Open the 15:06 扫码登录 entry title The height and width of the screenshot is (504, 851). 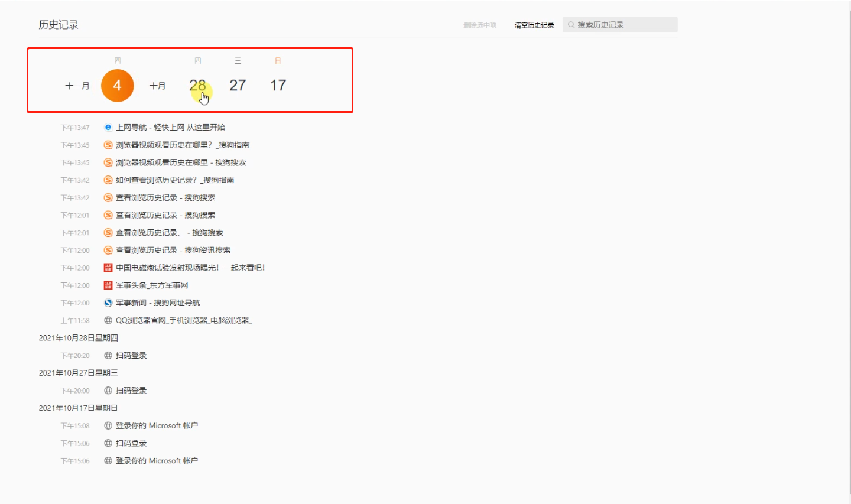pyautogui.click(x=131, y=443)
